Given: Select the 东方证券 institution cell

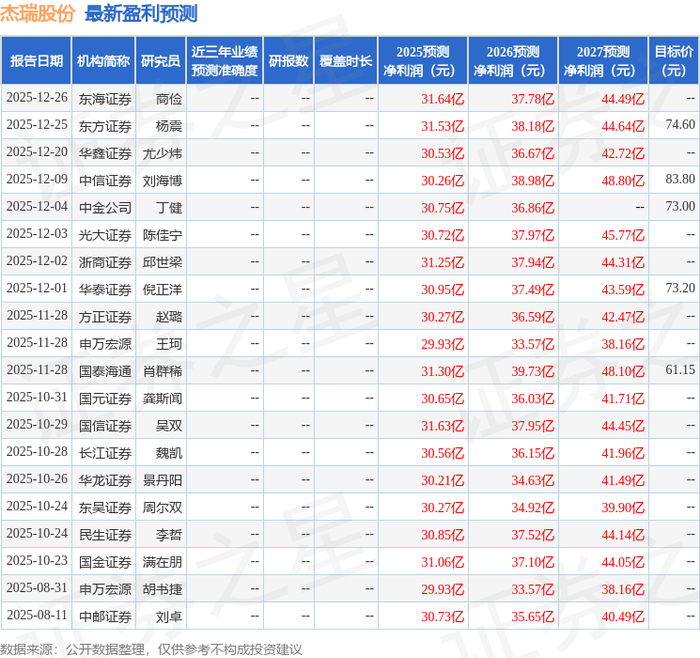Looking at the screenshot, I should pos(105,126).
